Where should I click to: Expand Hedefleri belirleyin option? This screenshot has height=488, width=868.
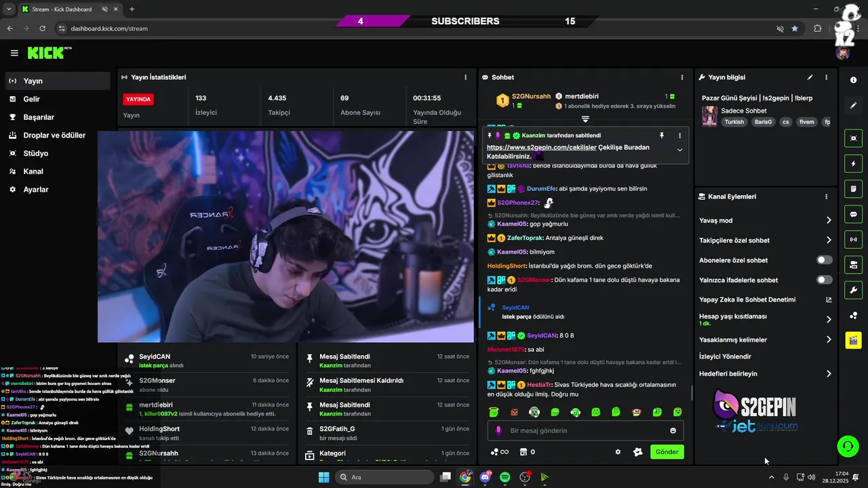(765, 373)
